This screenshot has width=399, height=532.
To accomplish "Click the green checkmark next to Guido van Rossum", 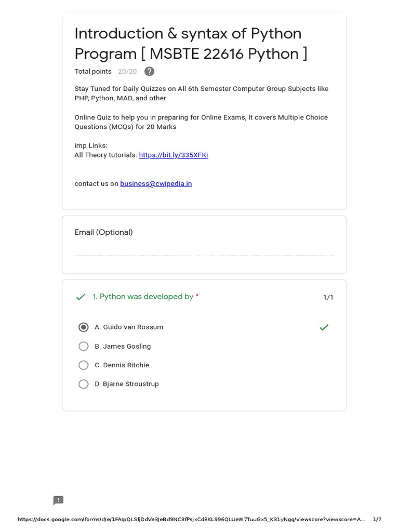I will [x=324, y=327].
